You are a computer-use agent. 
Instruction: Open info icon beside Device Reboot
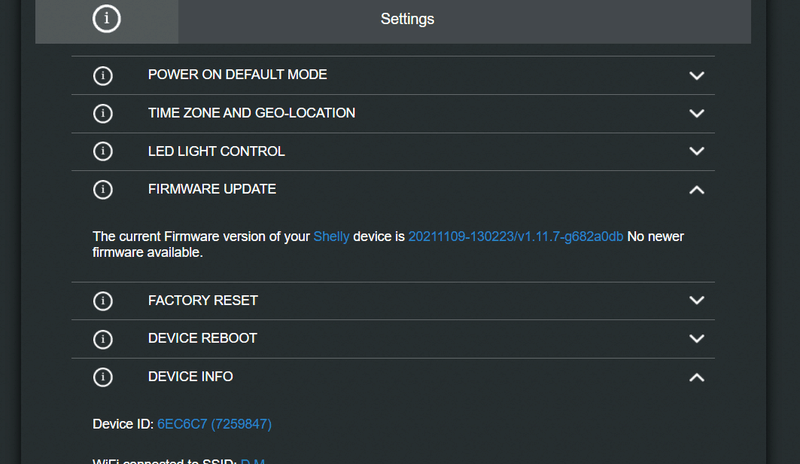click(103, 339)
